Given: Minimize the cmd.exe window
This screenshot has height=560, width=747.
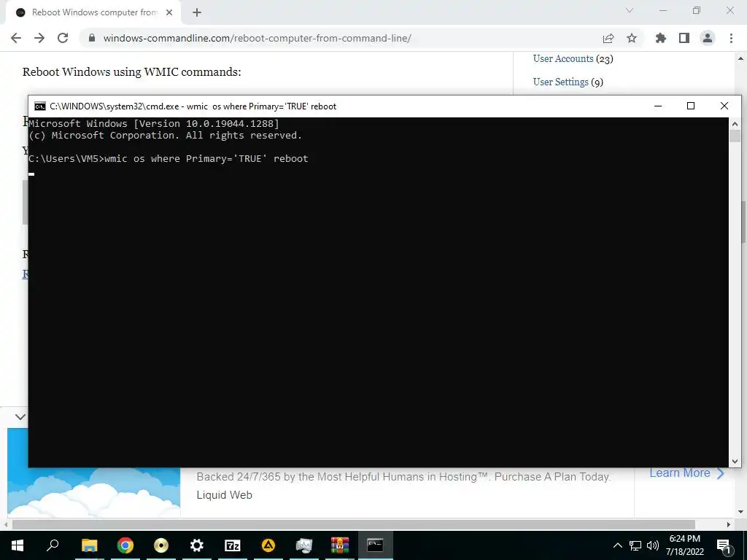Looking at the screenshot, I should click(x=658, y=106).
